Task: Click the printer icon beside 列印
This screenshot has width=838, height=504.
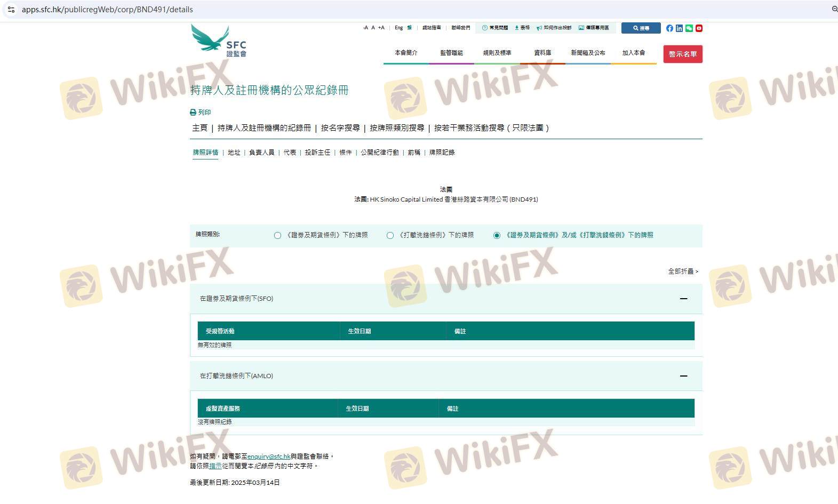Action: (193, 113)
